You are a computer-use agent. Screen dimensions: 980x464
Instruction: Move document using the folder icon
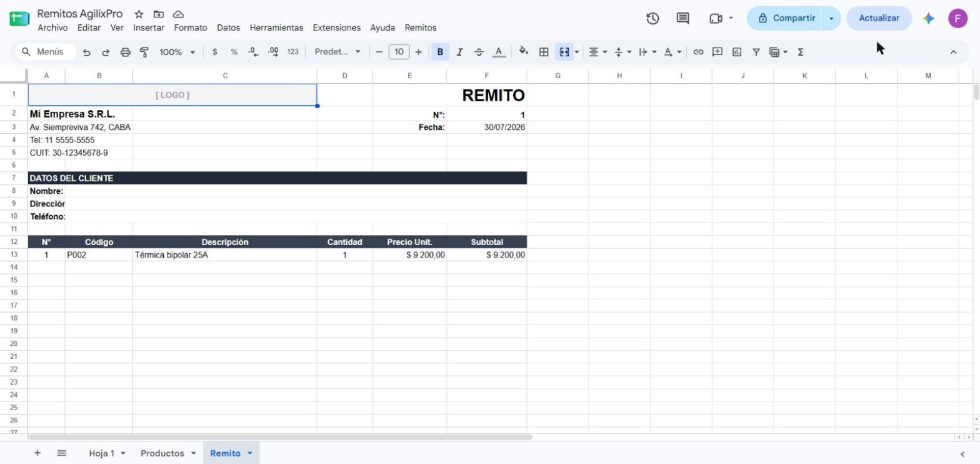tap(158, 14)
